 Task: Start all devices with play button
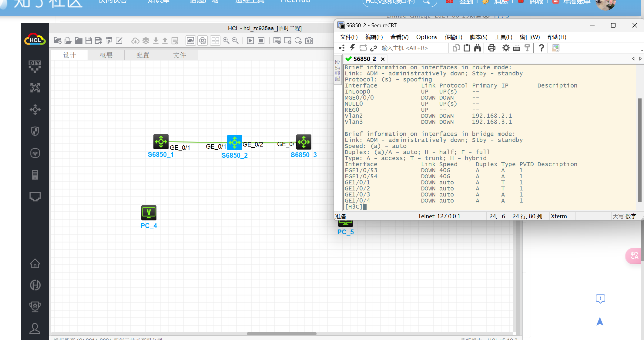(x=250, y=41)
